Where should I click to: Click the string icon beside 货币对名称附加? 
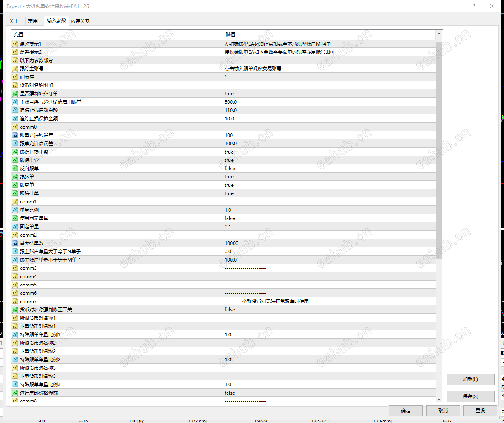[x=15, y=85]
